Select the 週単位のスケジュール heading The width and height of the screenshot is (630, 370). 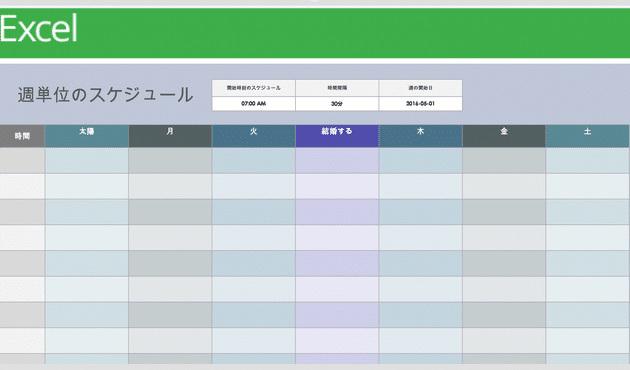coord(105,95)
